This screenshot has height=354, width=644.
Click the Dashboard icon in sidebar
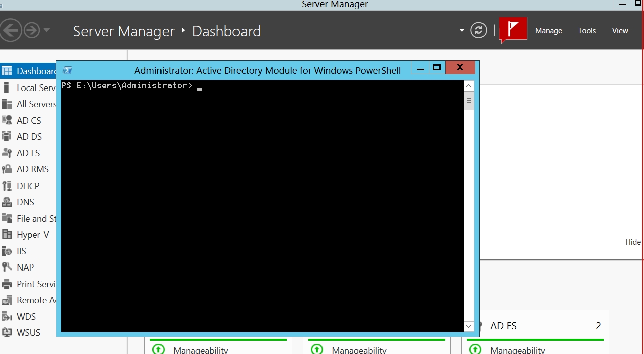pyautogui.click(x=7, y=71)
